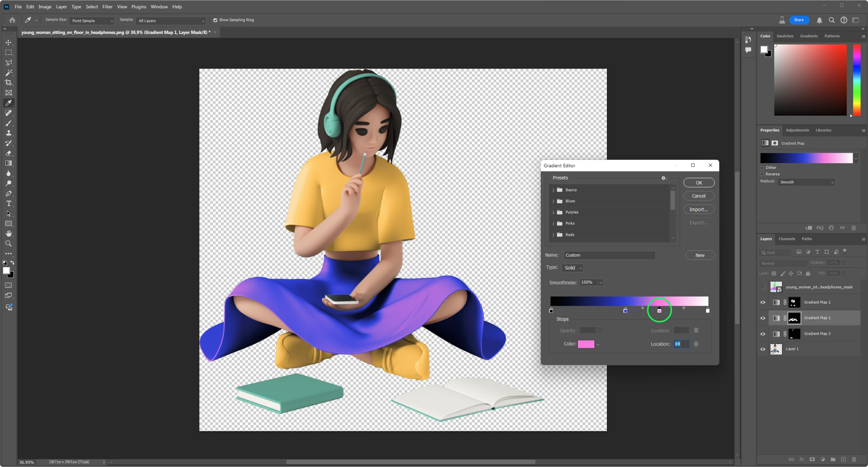Select the Crop tool
The image size is (868, 467).
(9, 82)
